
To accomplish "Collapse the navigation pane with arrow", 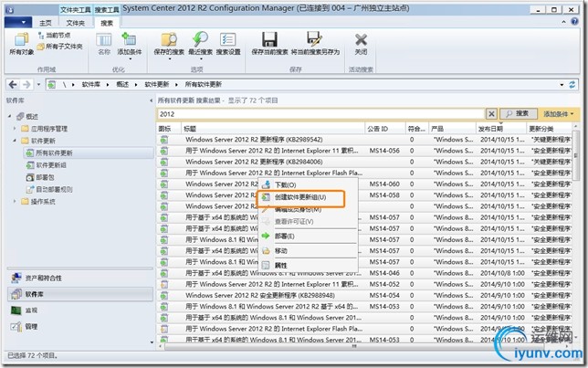I will click(x=151, y=100).
